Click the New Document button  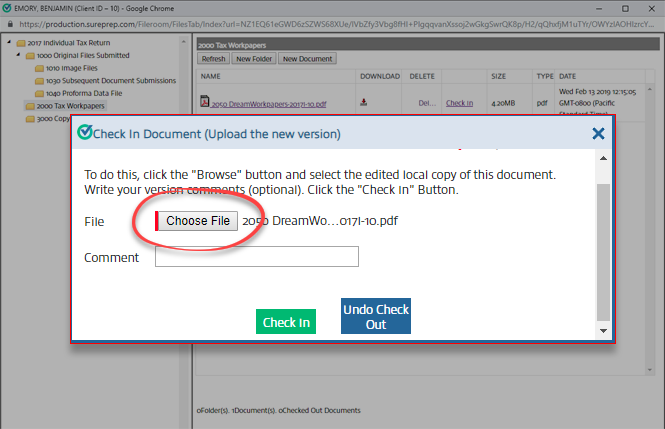(307, 59)
